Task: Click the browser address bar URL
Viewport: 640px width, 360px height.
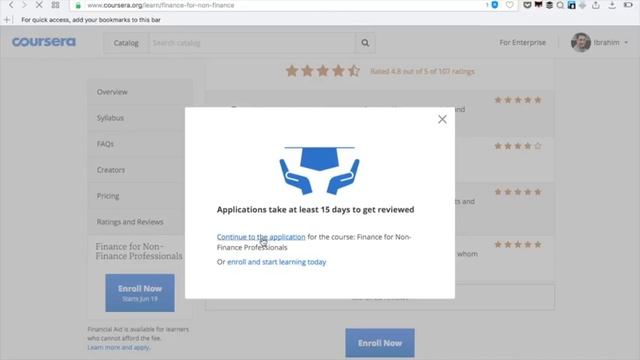Action: (161, 5)
